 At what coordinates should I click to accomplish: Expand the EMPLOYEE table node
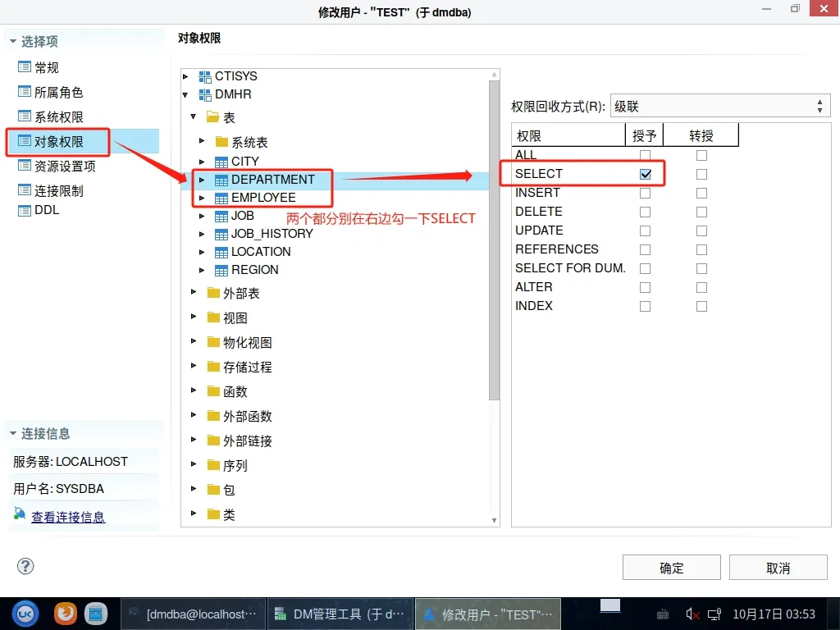point(202,198)
